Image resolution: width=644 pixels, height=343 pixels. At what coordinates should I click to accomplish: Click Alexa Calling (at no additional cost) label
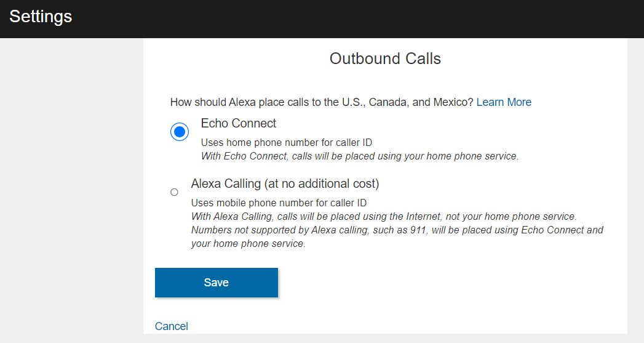(x=285, y=184)
